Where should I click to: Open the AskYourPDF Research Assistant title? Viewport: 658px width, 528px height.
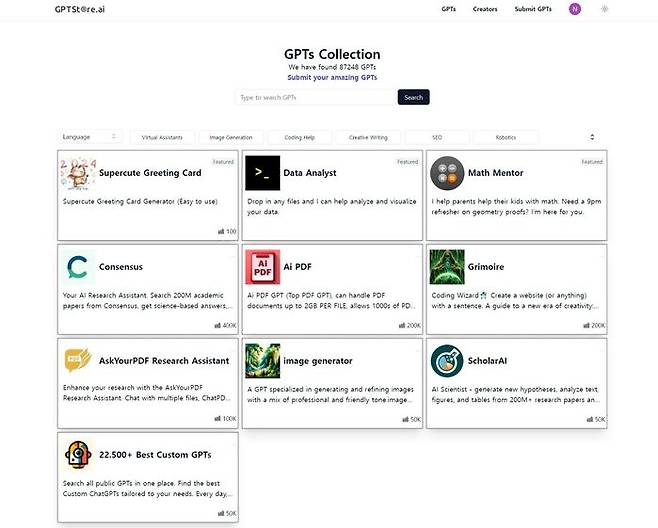[164, 361]
